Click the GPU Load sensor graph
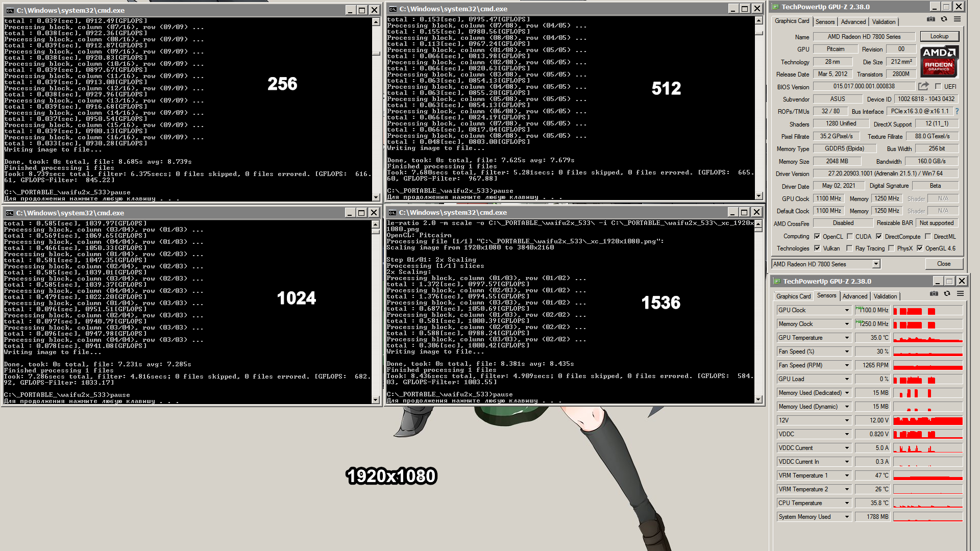 click(x=927, y=379)
